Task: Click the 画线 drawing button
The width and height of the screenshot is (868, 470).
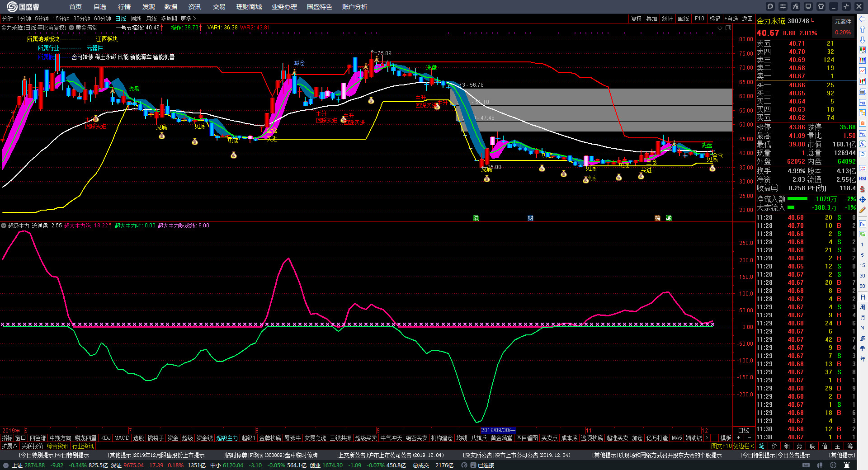Action: click(x=683, y=19)
